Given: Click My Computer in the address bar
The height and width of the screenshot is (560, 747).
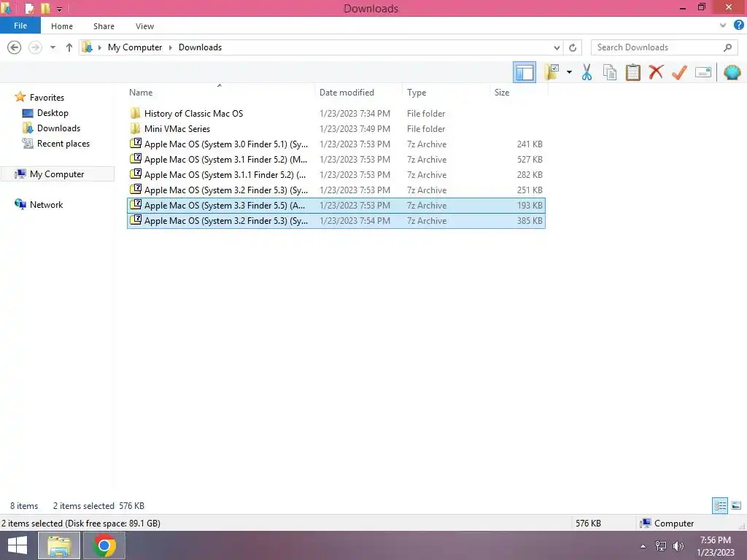Looking at the screenshot, I should (x=135, y=47).
